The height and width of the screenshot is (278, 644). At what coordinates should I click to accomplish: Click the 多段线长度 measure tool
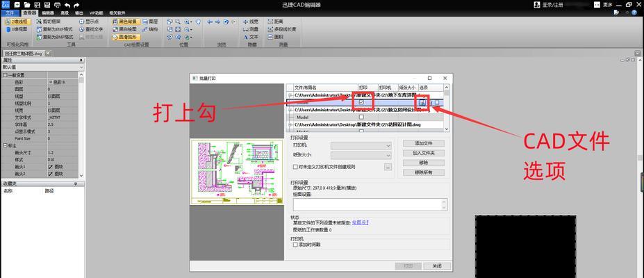point(282,29)
